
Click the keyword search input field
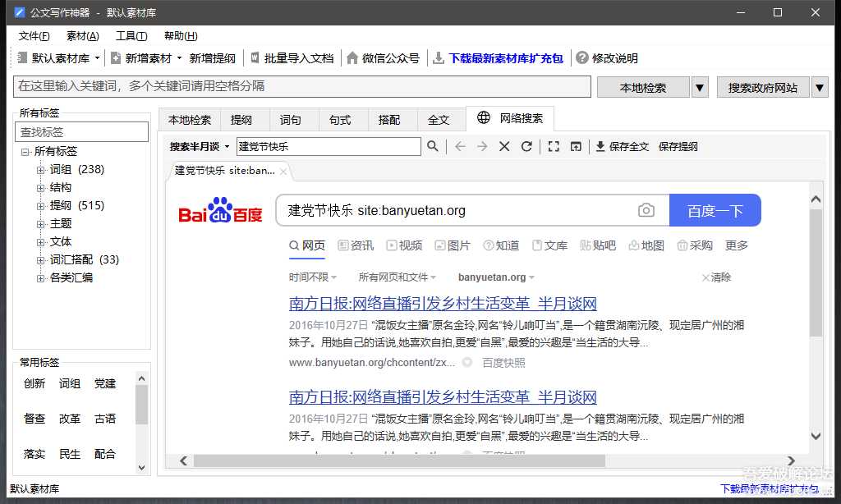[x=302, y=86]
